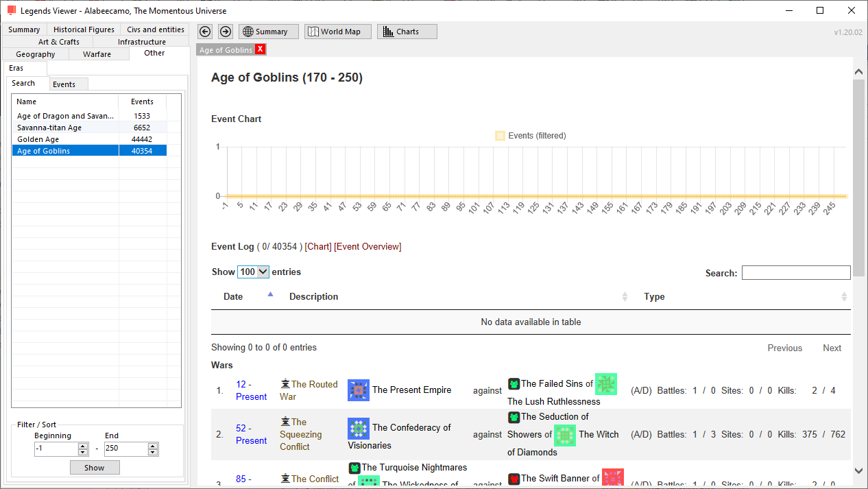Image resolution: width=868 pixels, height=489 pixels.
Task: Close the Age of Goblins tab
Action: pyautogui.click(x=260, y=49)
